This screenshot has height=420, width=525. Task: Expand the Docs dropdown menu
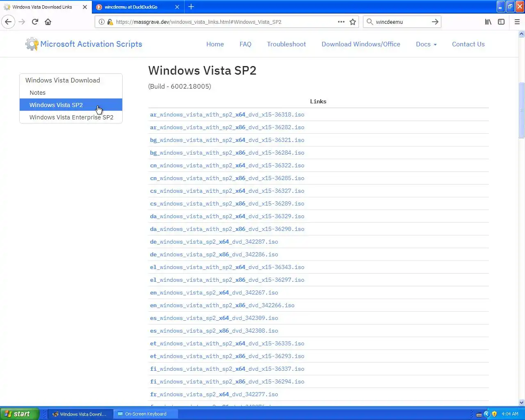tap(426, 44)
